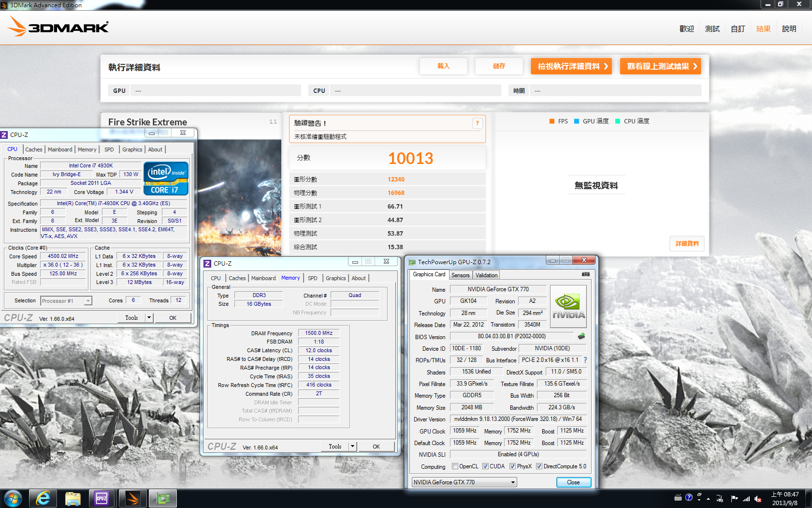Open the About tab in CPU-Z processor window
Viewport: 812px width, 508px height.
155,149
